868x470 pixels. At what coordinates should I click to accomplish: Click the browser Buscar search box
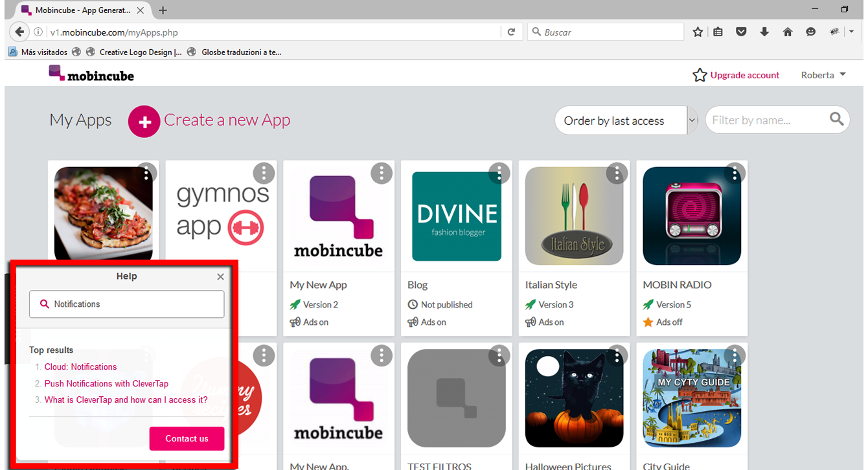click(605, 32)
